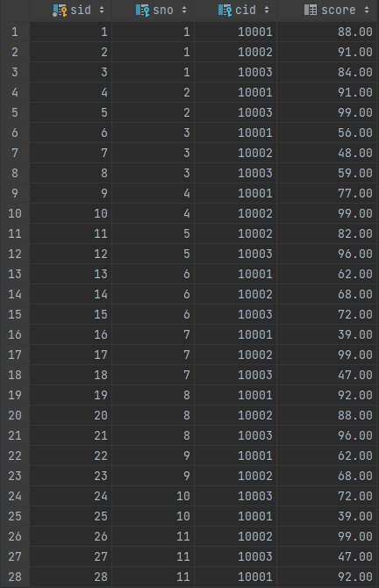
Task: Click score 59.00 in row 8
Action: [x=327, y=173]
